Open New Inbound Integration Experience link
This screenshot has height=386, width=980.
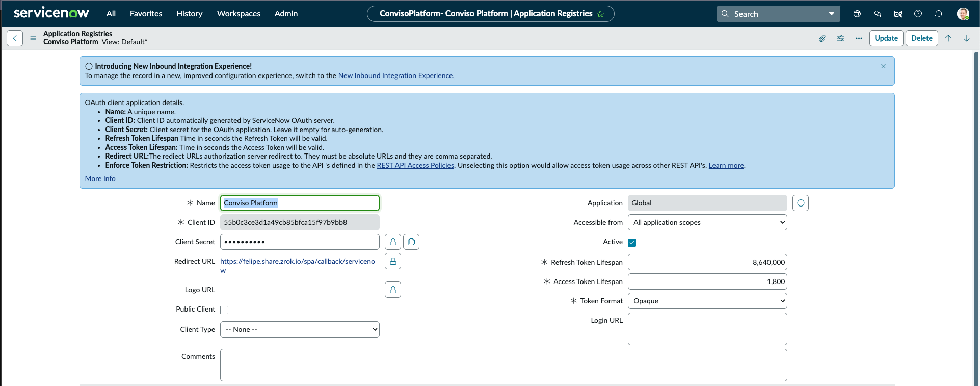(396, 75)
